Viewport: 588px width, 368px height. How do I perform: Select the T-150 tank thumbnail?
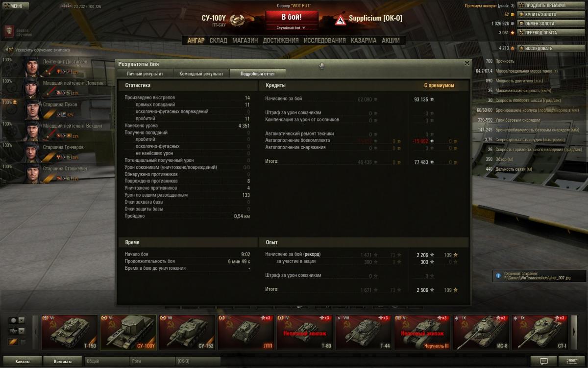(70, 332)
